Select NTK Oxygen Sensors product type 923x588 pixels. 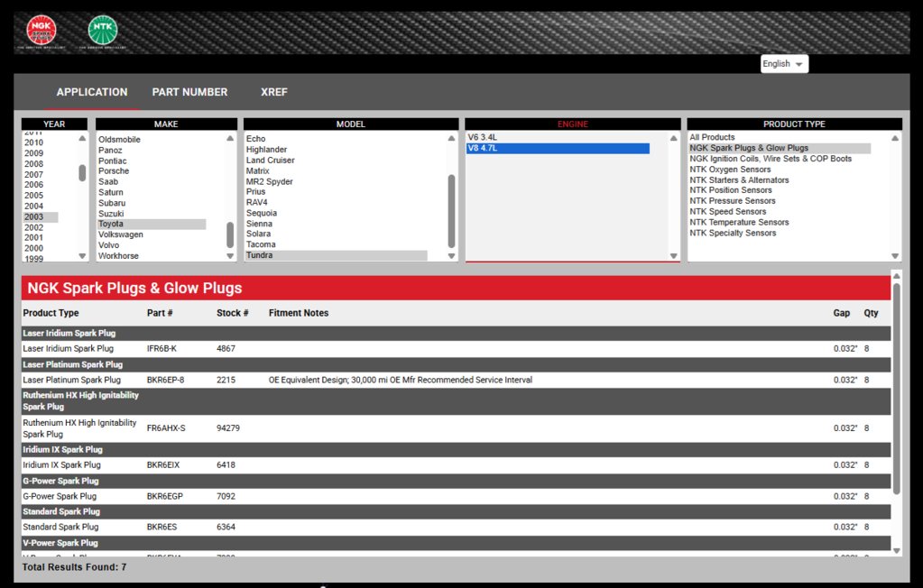click(730, 169)
